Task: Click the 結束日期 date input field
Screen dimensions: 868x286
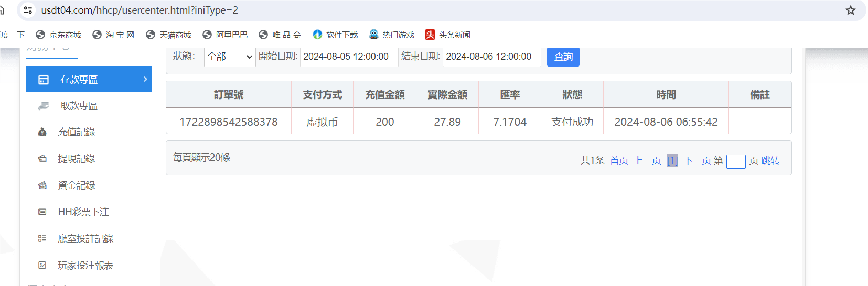Action: coord(491,57)
